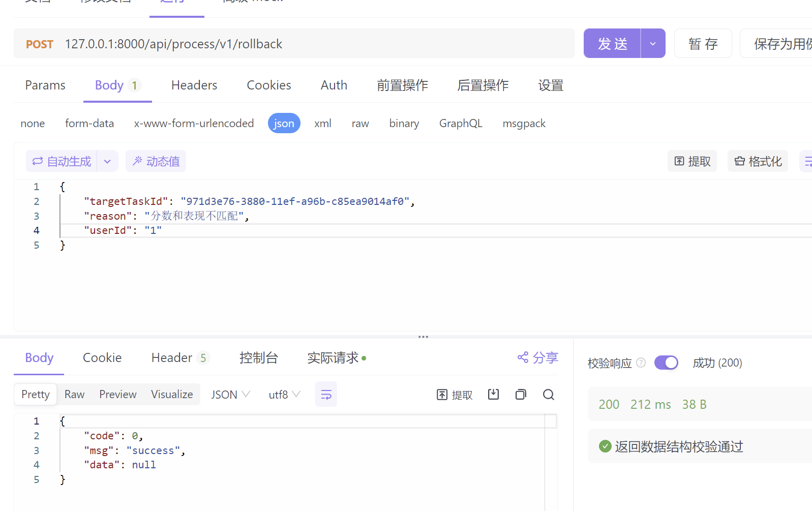The height and width of the screenshot is (511, 812).
Task: Select the msgpack body type
Action: pyautogui.click(x=524, y=124)
